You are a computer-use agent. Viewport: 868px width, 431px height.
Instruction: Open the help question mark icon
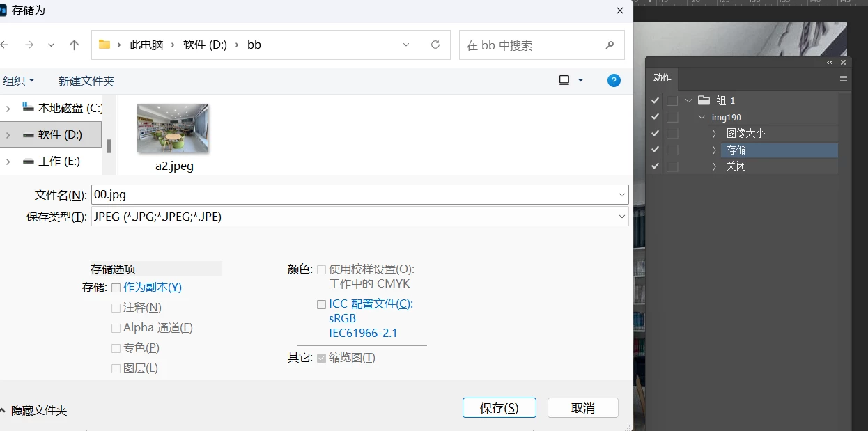(614, 81)
